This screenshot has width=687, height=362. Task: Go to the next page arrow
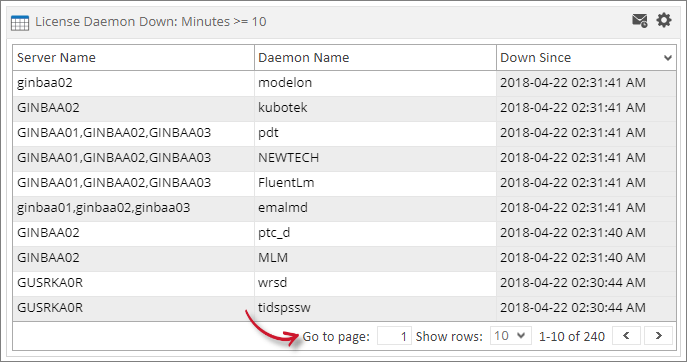coord(658,336)
